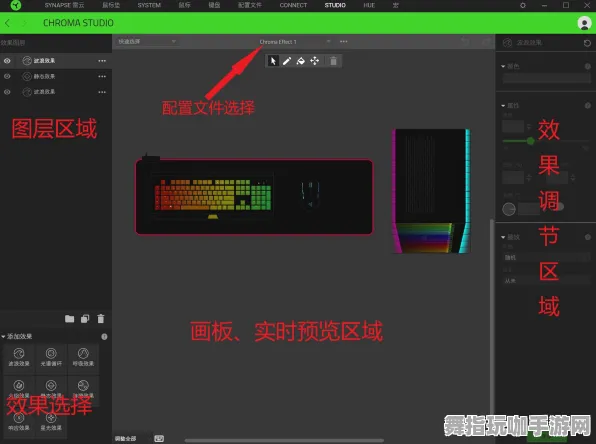Click the color gradient bar in the color section
Viewport: 596px width, 444px height.
point(546,78)
